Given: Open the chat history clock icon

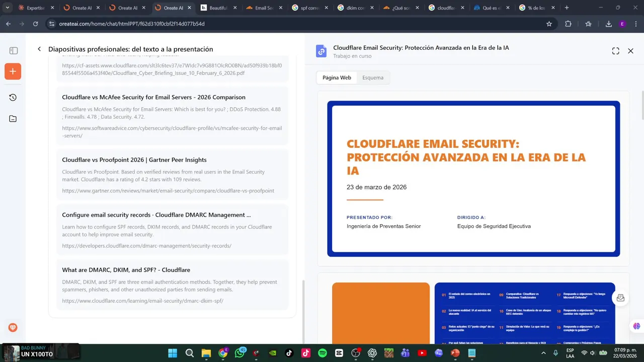Looking at the screenshot, I should click(x=13, y=98).
